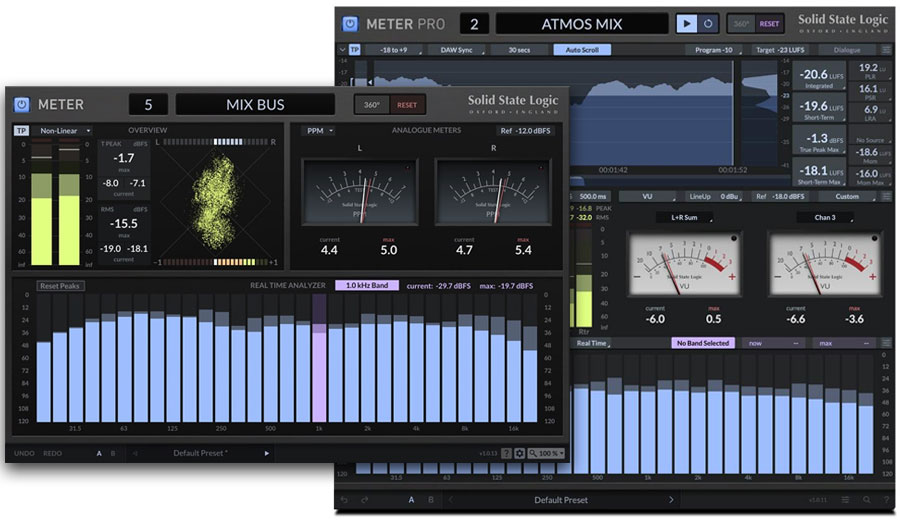This screenshot has width=900, height=520.
Task: Click undo arrow icon in Meter Pro footer
Action: point(344,500)
